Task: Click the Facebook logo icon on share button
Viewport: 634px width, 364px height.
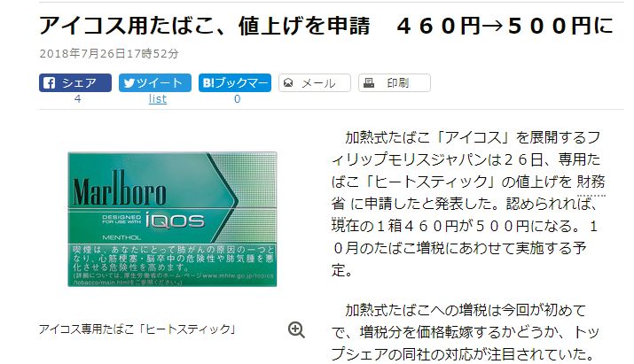Action: pyautogui.click(x=49, y=83)
